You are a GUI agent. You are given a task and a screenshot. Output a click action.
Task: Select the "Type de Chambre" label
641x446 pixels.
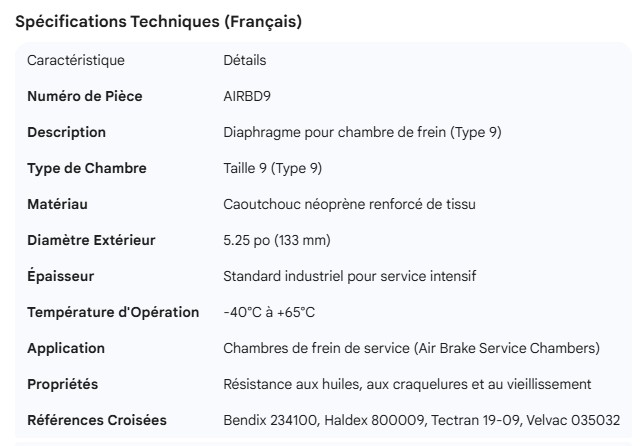click(x=87, y=168)
